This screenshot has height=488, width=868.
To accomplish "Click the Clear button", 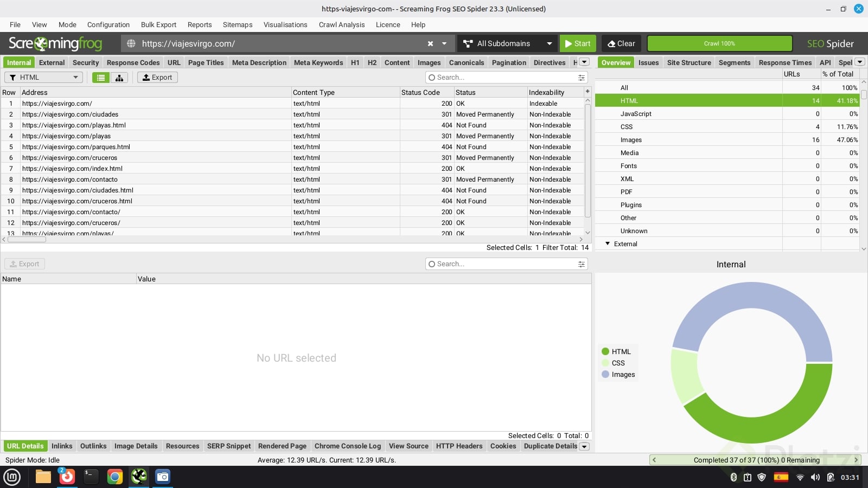I will (621, 43).
